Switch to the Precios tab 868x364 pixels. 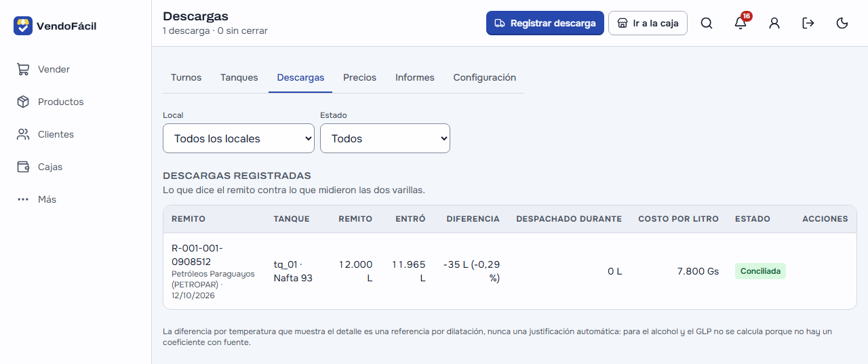pyautogui.click(x=359, y=77)
